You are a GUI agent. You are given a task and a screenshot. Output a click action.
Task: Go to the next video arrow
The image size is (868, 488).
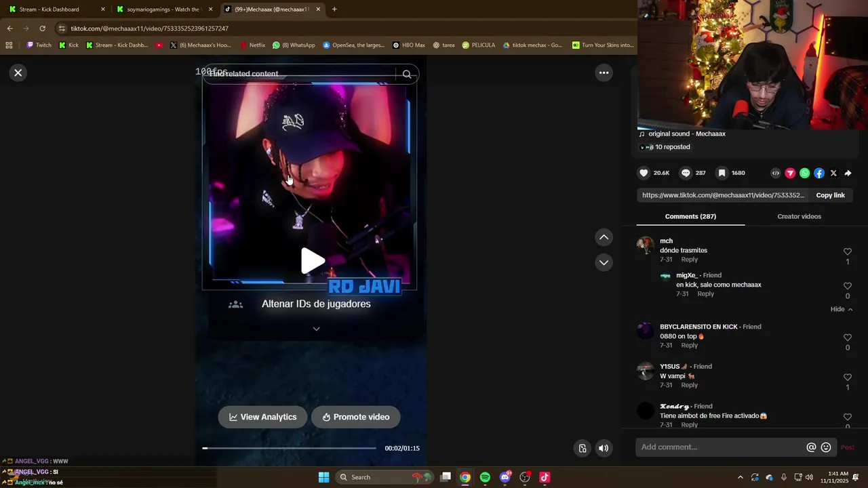click(x=604, y=262)
